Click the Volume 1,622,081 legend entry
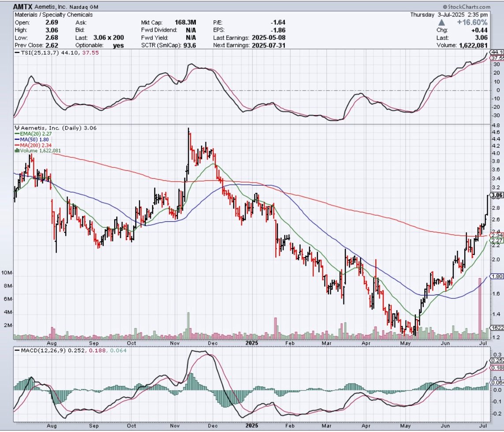Viewport: 504px width, 432px height. 37,151
